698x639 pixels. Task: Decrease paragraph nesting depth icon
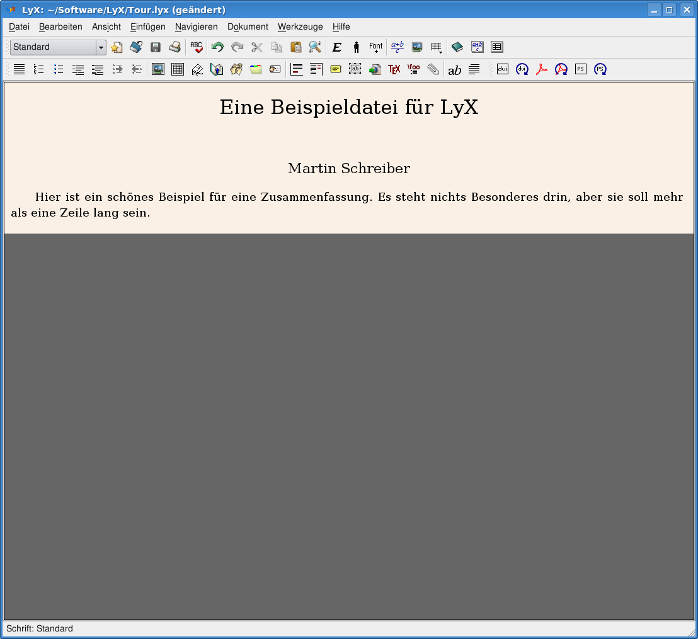point(137,69)
